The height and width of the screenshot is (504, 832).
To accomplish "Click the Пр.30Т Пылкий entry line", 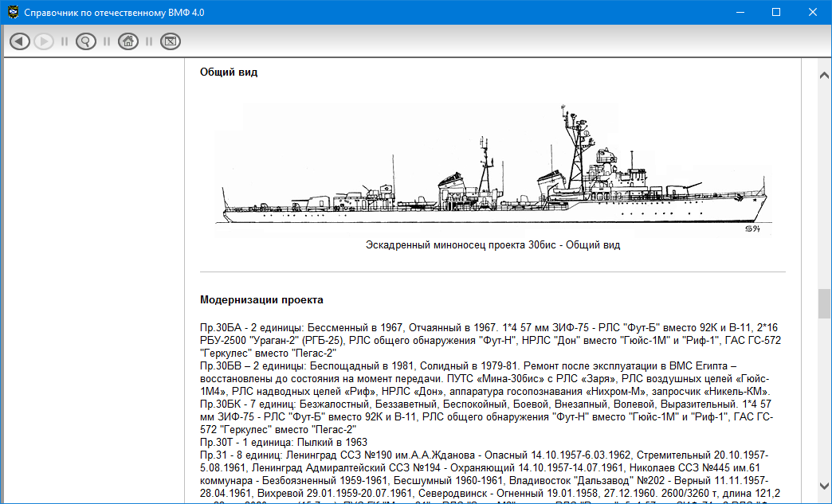I will [x=284, y=442].
